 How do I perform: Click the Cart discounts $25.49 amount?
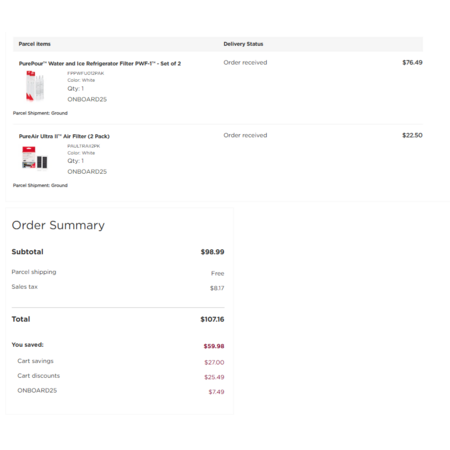coord(214,377)
